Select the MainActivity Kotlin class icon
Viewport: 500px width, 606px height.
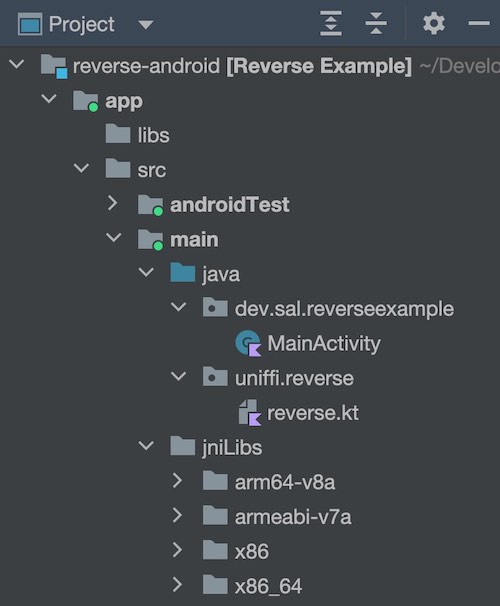(x=248, y=343)
